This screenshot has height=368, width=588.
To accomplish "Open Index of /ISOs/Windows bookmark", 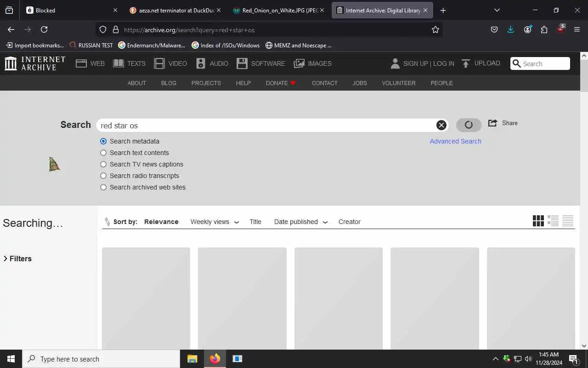I will 226,45.
